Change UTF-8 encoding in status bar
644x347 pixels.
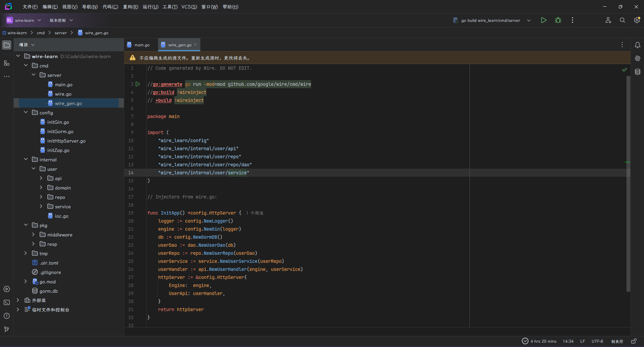[597, 341]
